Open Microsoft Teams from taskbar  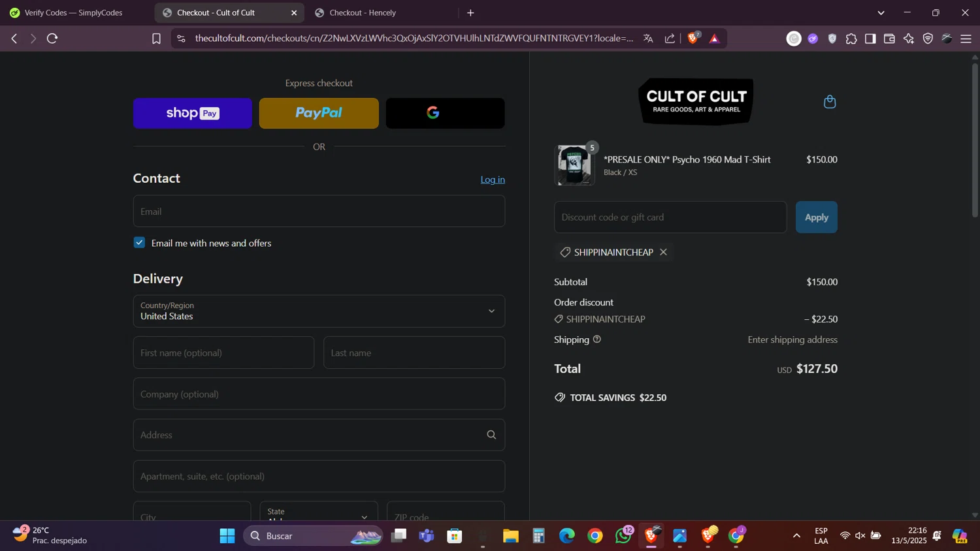427,536
